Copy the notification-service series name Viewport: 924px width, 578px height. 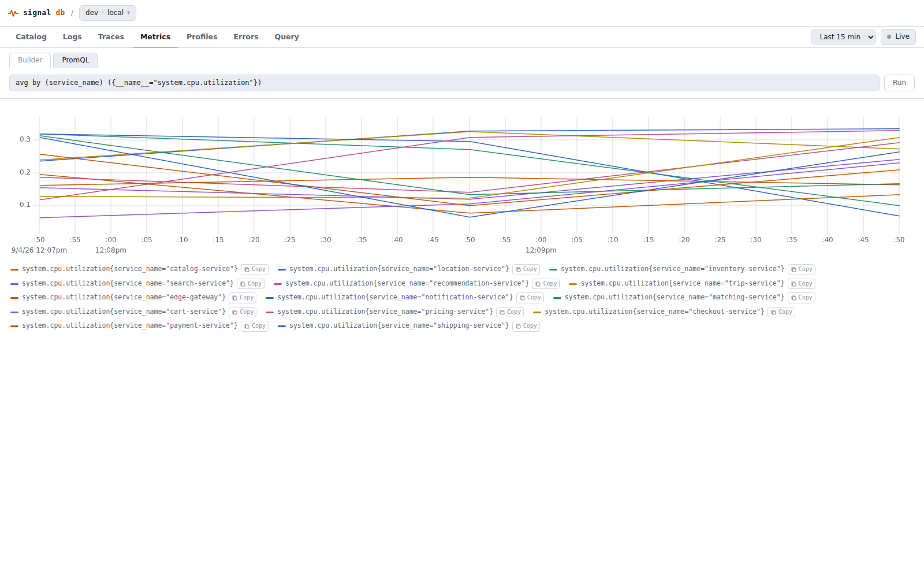tap(530, 298)
